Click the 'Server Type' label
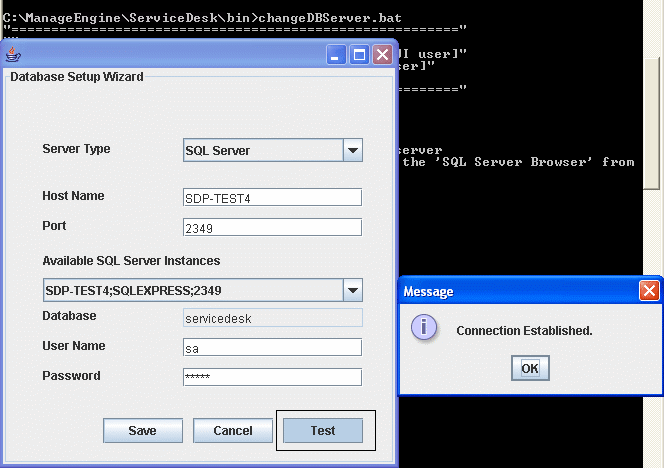 click(76, 149)
